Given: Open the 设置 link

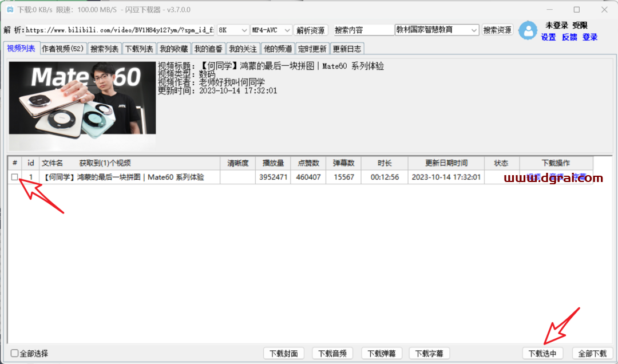Looking at the screenshot, I should point(548,37).
